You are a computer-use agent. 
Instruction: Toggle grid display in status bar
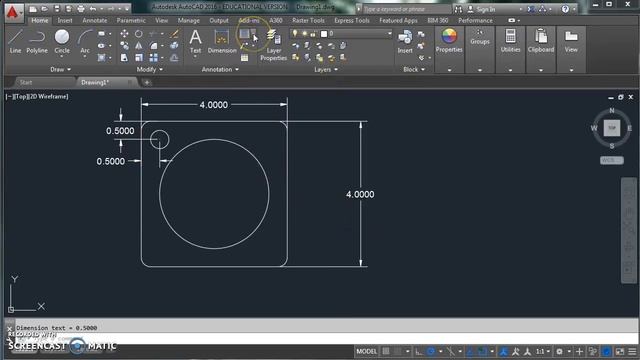pos(386,351)
